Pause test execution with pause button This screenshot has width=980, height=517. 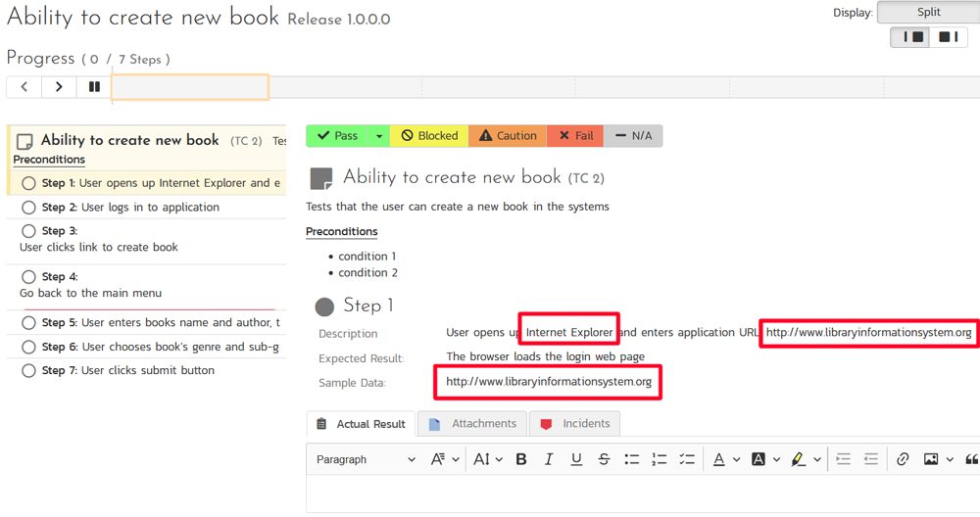(x=94, y=87)
